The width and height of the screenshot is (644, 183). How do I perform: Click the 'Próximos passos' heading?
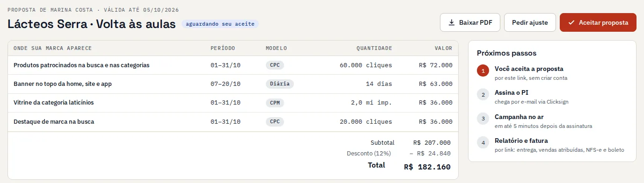[x=506, y=53]
